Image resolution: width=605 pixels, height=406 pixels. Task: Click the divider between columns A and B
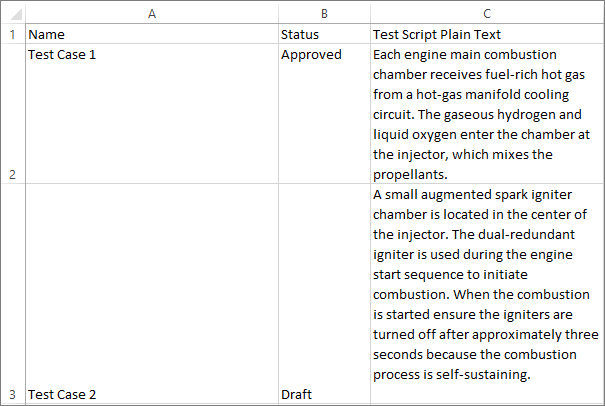278,13
